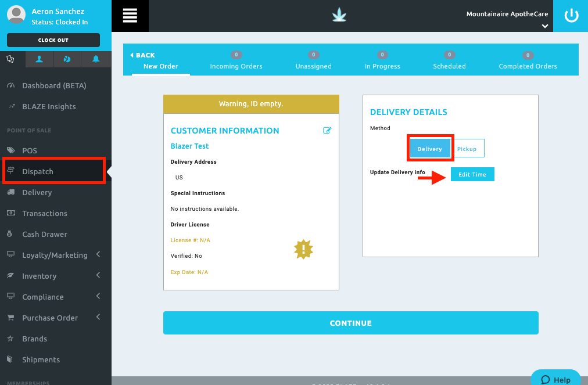The image size is (588, 385).
Task: Click the Loyalty/Marketing monitor icon
Action: point(11,254)
